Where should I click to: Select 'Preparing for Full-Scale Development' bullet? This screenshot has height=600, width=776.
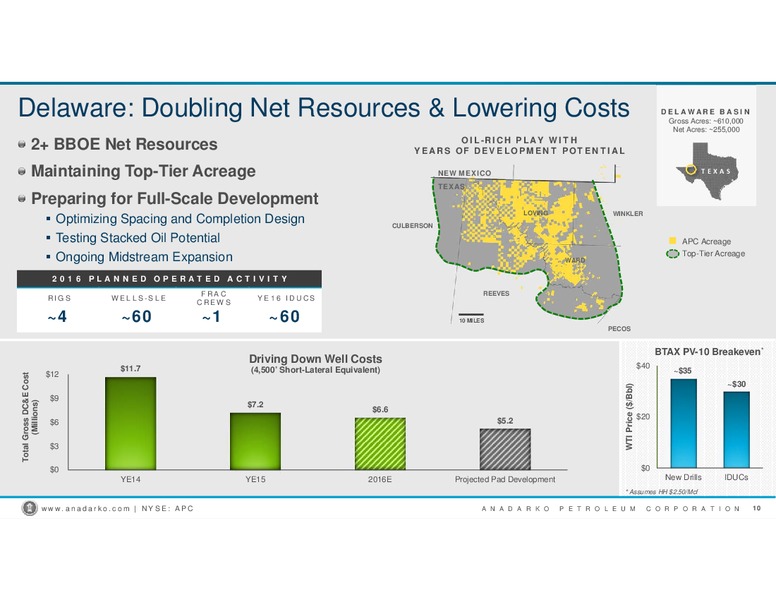[174, 198]
